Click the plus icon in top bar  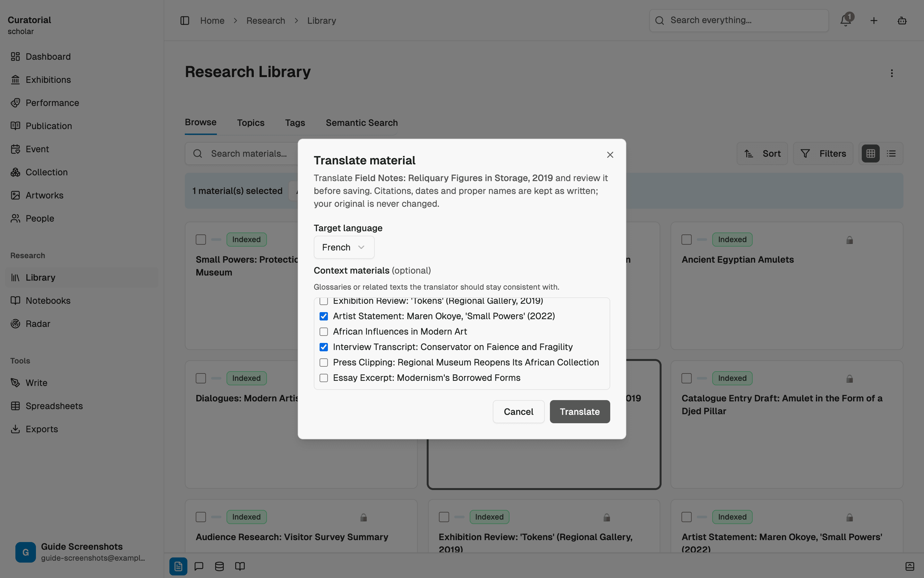point(874,21)
